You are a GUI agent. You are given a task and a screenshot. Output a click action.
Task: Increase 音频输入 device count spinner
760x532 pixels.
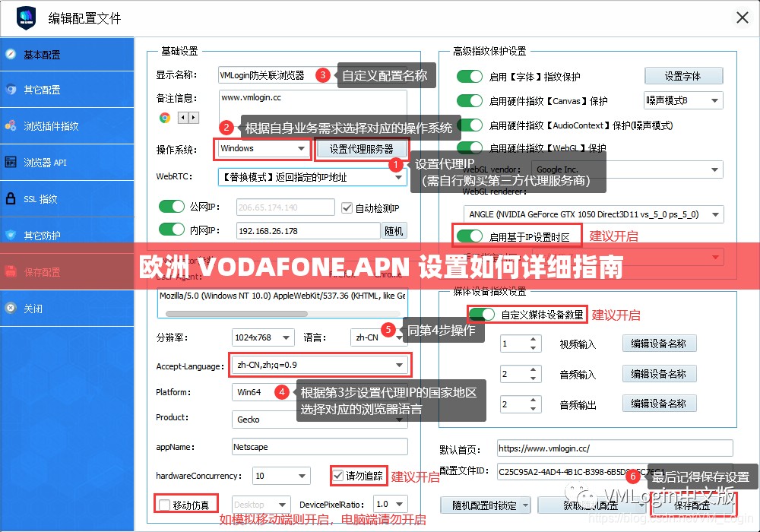[534, 369]
